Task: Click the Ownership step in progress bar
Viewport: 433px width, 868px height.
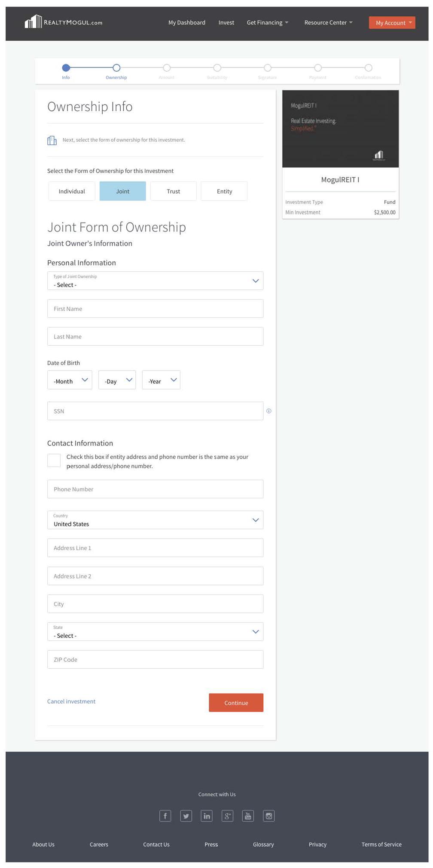Action: (x=116, y=68)
